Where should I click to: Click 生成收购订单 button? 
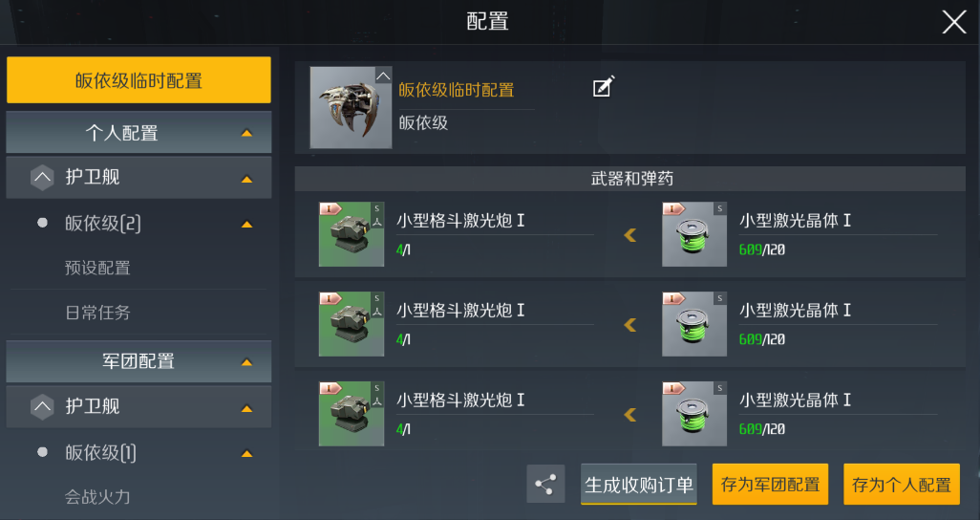click(x=639, y=485)
